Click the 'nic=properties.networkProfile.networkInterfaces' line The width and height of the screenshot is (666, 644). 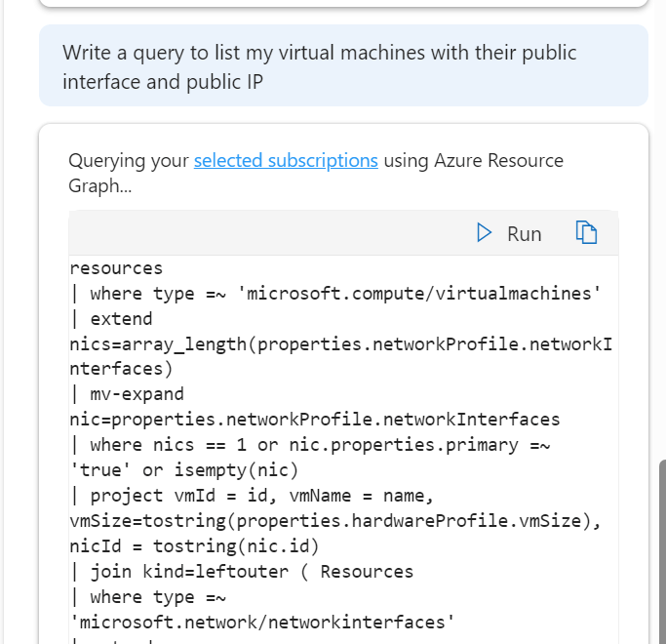tap(315, 420)
